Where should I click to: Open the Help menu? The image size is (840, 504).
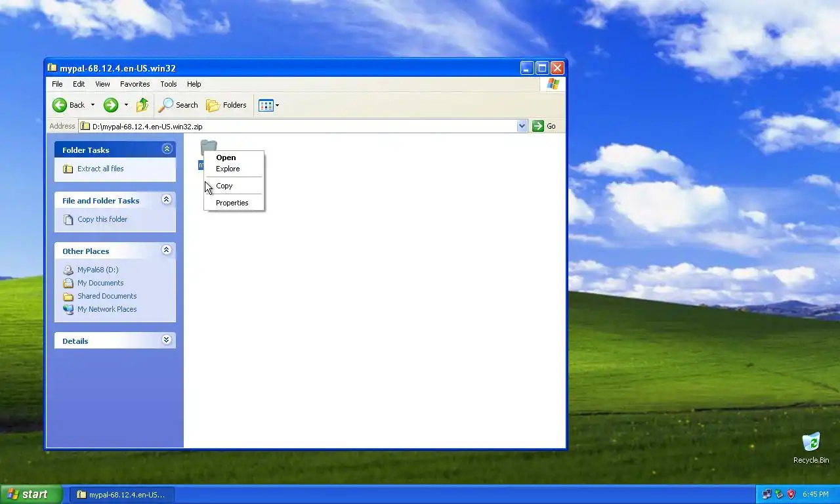(x=194, y=84)
